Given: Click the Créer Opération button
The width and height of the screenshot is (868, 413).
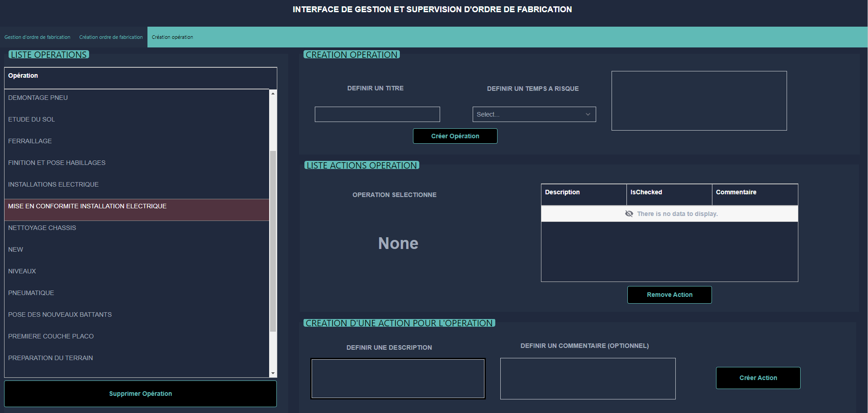Looking at the screenshot, I should pos(455,136).
